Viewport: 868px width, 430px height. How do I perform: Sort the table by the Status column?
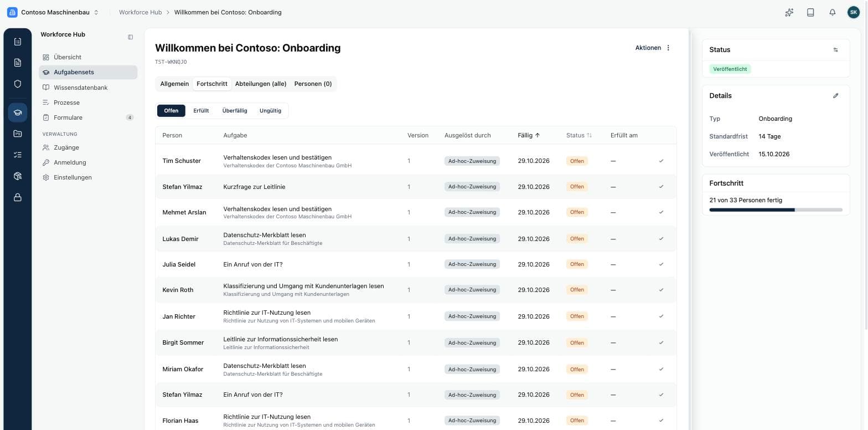(x=579, y=135)
